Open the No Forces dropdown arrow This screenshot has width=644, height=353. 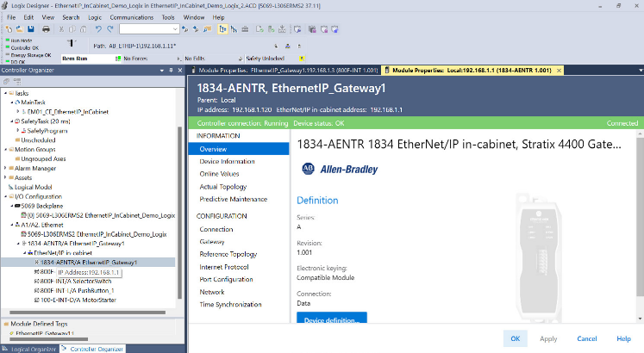[x=178, y=59]
